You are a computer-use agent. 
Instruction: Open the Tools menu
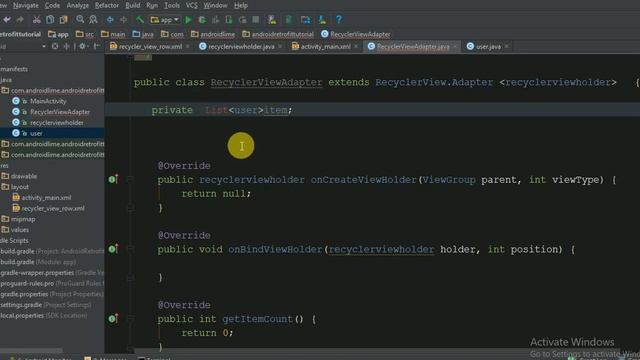(172, 6)
